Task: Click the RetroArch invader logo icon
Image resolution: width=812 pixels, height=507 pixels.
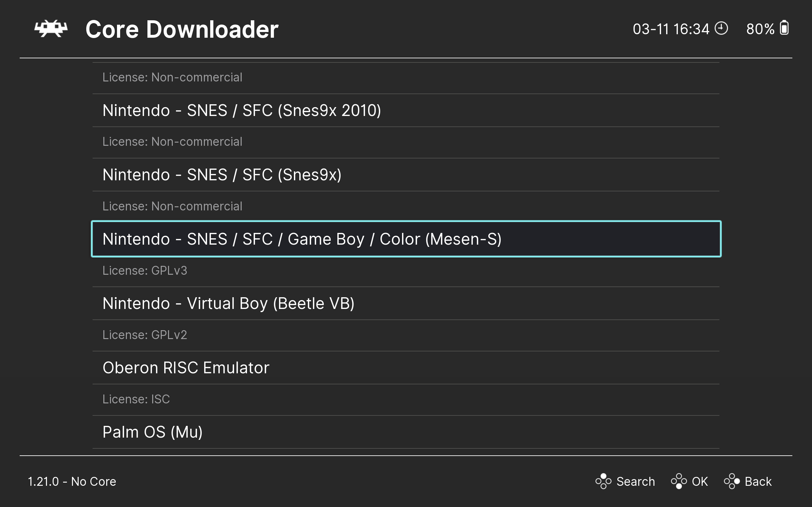Action: 51,29
